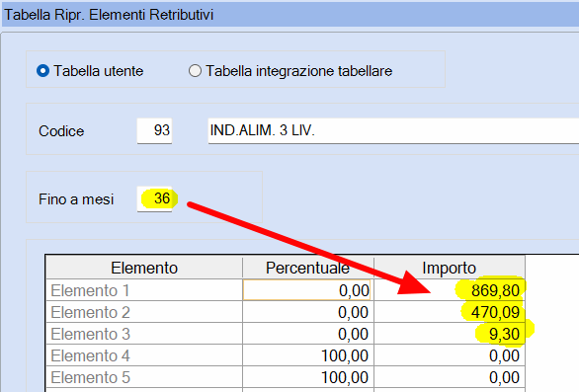579x392 pixels.
Task: Click Importo cell 470,09
Action: [450, 312]
